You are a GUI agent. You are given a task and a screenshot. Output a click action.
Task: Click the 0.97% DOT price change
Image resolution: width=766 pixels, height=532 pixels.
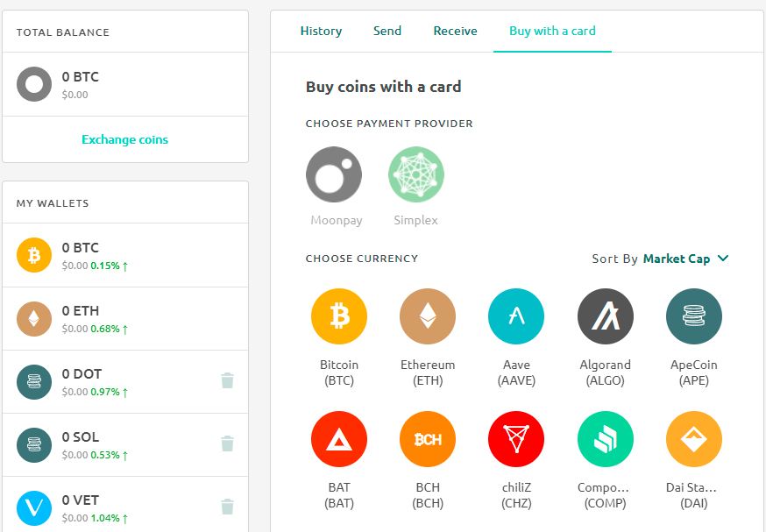coord(110,392)
